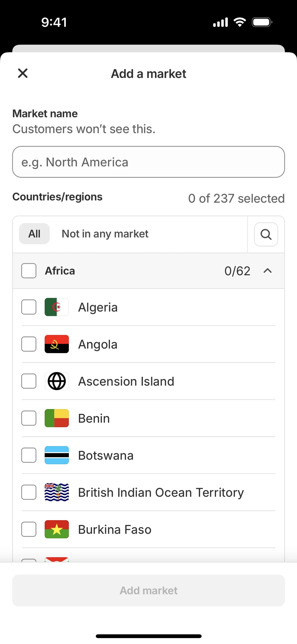Check the Angola checkbox
This screenshot has width=297, height=644.
pos(29,344)
